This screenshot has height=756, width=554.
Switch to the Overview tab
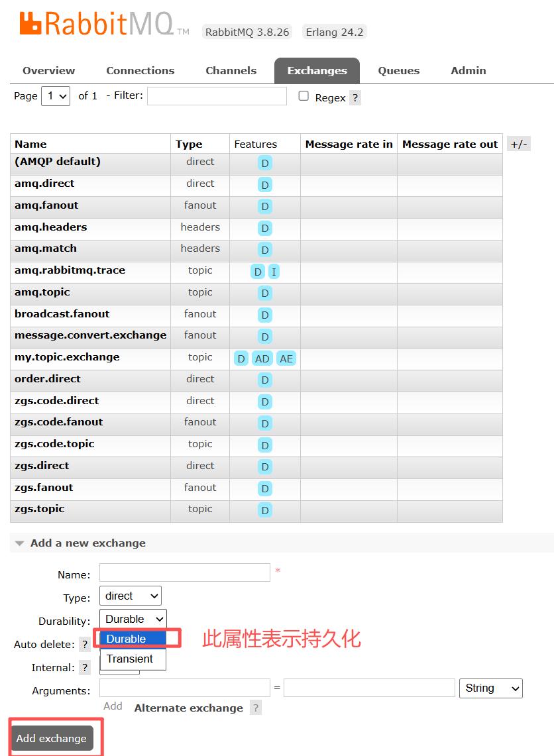click(48, 71)
